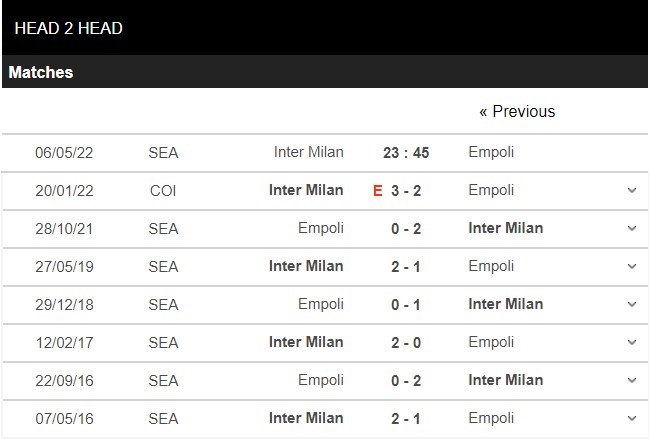Select home team Empoli on 29/12/18

[320, 304]
